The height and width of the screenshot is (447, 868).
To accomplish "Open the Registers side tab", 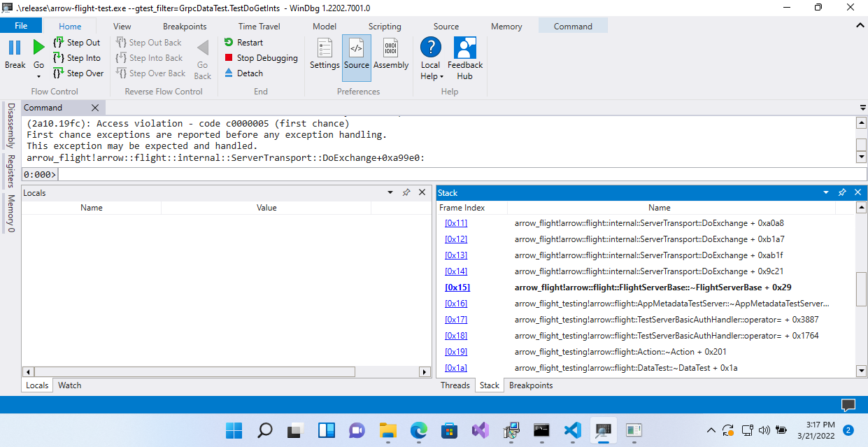I will click(x=10, y=171).
